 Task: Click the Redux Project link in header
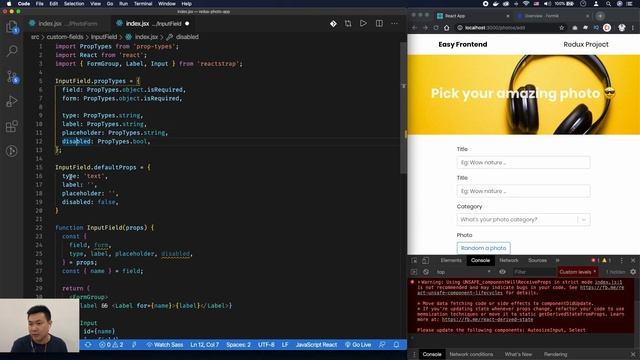(x=586, y=44)
